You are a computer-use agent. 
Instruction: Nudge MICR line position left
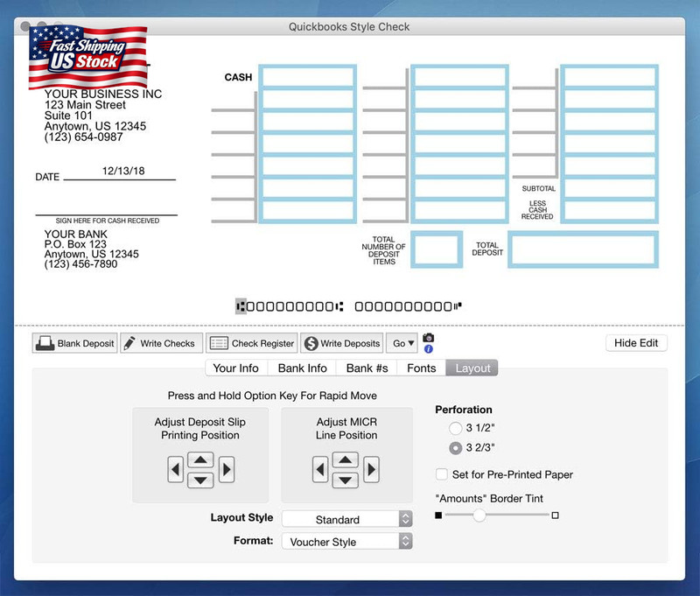point(320,469)
